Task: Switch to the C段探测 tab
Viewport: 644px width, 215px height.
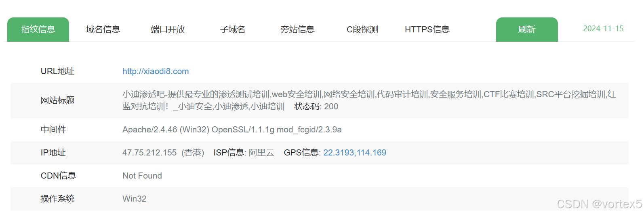Action: [x=362, y=29]
